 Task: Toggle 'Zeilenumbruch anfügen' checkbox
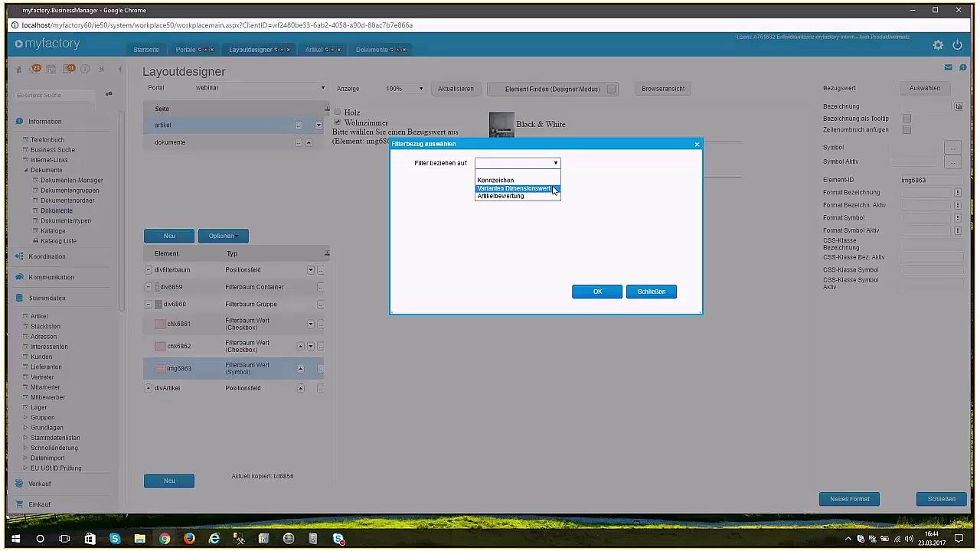[x=906, y=130]
